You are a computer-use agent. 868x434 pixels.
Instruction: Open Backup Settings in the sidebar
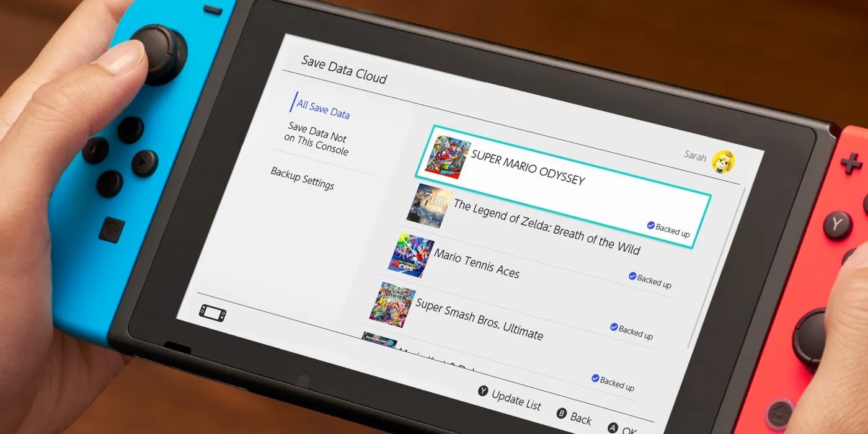click(302, 177)
